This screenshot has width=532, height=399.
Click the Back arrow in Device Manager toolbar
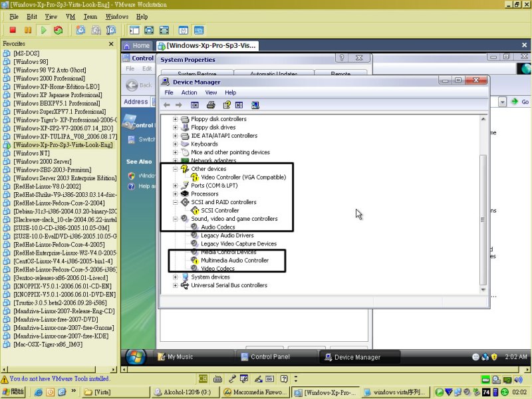coord(167,105)
